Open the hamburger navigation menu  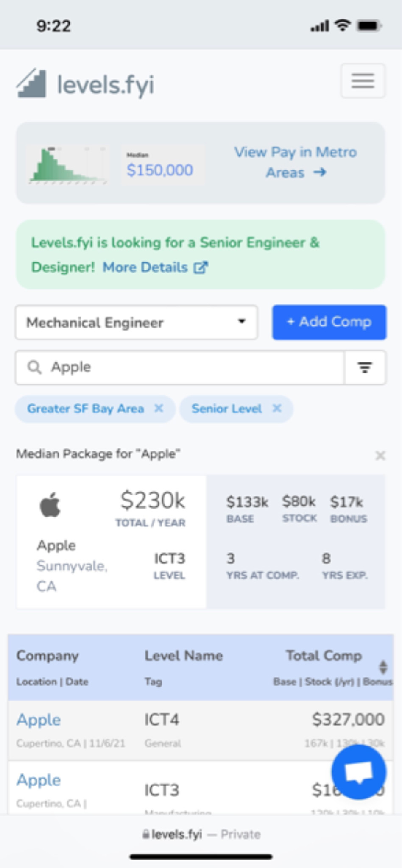[363, 81]
